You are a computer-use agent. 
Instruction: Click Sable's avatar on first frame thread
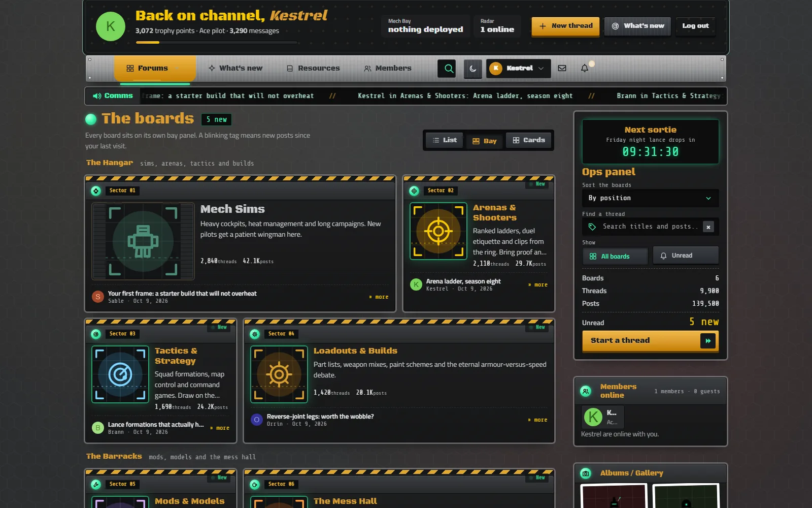(x=98, y=297)
